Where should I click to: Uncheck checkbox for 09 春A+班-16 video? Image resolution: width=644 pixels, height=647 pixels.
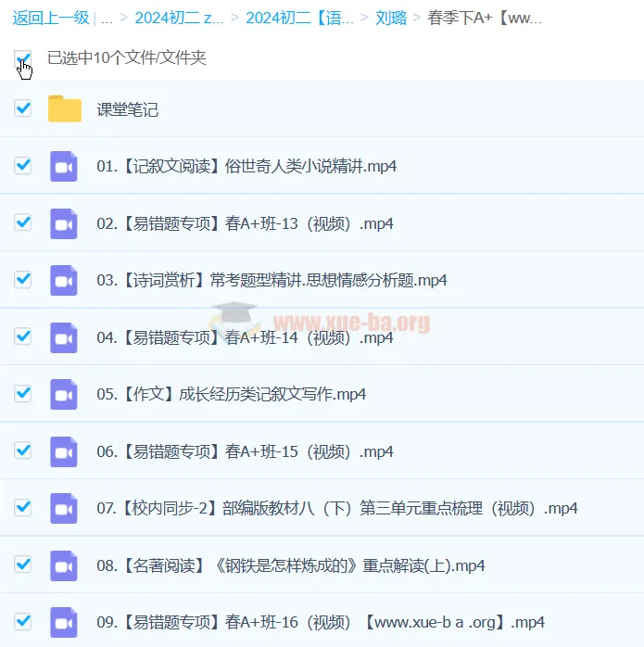[23, 621]
